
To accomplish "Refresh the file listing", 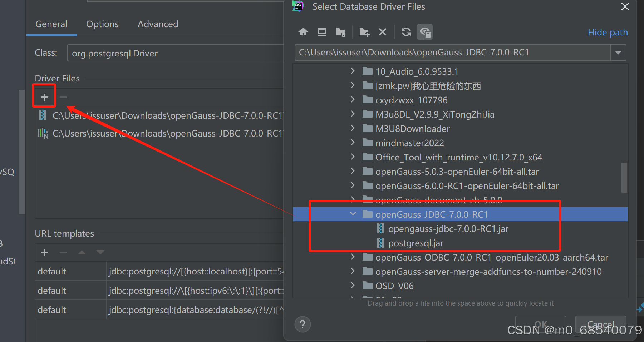I will (x=406, y=32).
